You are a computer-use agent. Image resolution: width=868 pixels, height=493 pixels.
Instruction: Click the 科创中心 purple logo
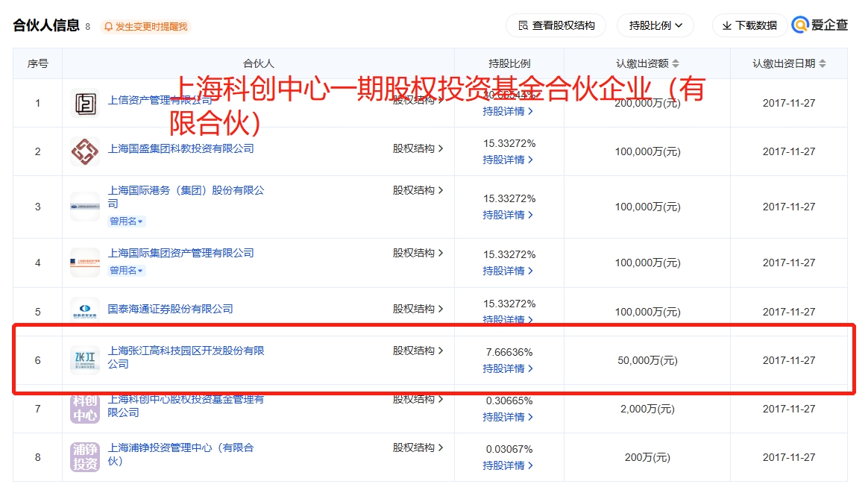click(85, 409)
